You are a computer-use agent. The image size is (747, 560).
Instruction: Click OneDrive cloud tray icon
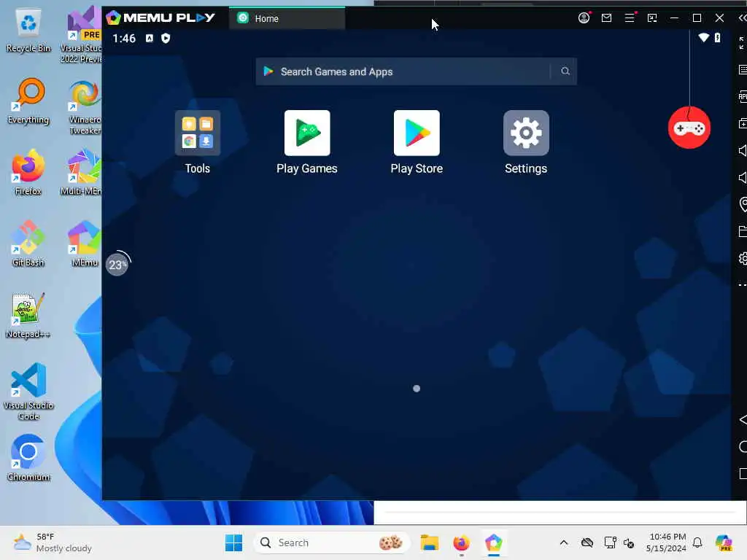587,542
